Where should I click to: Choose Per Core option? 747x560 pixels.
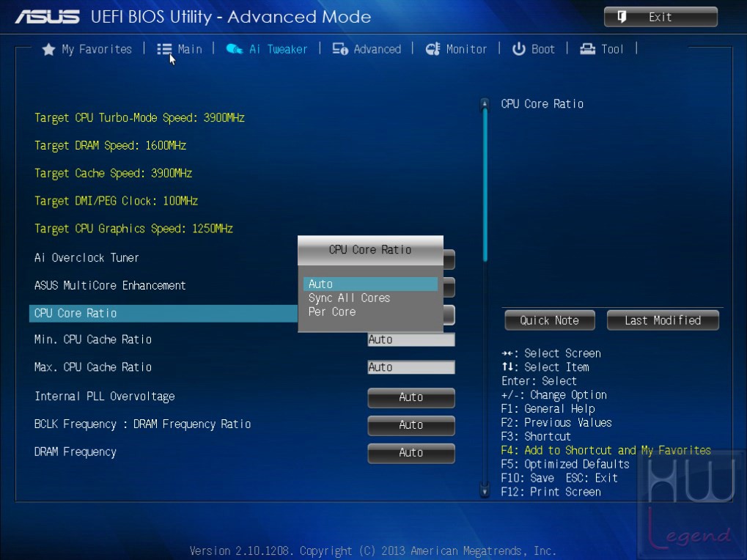click(371, 312)
